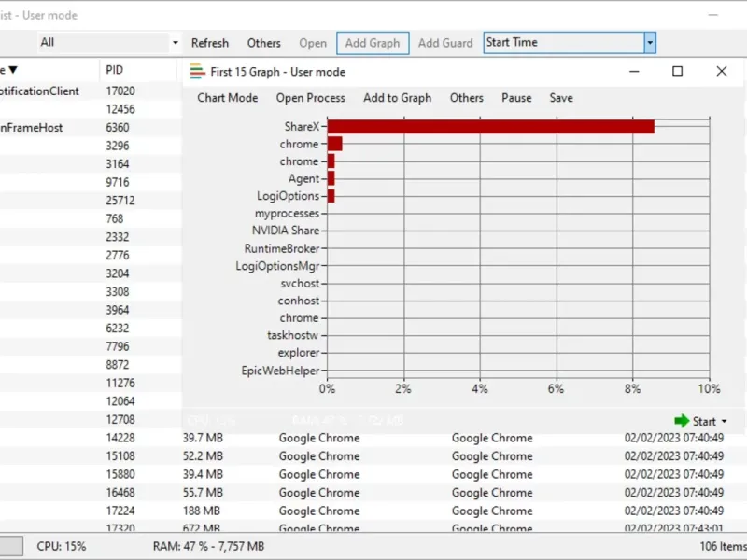The width and height of the screenshot is (747, 560).
Task: Click the 55.7 MB memory cell
Action: point(203,493)
